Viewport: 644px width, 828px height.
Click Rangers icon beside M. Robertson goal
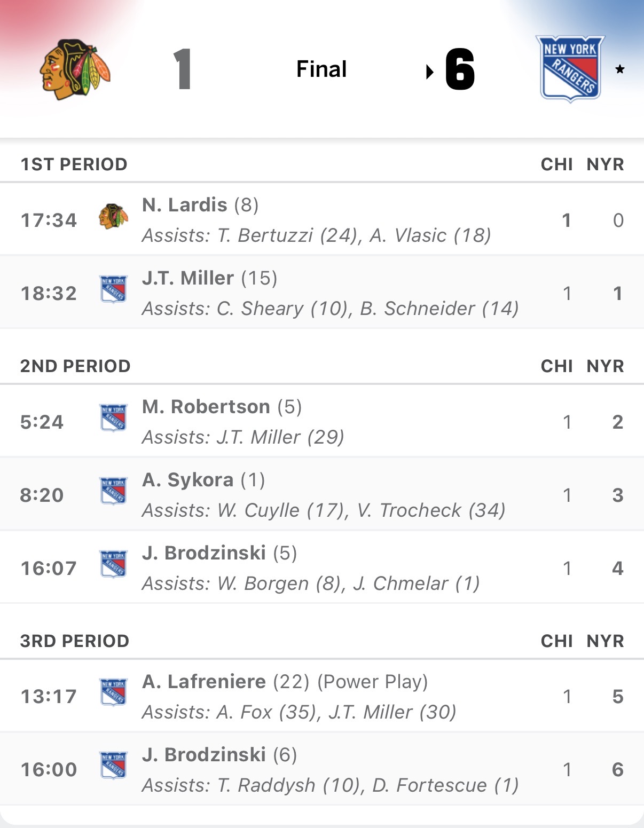pyautogui.click(x=113, y=418)
